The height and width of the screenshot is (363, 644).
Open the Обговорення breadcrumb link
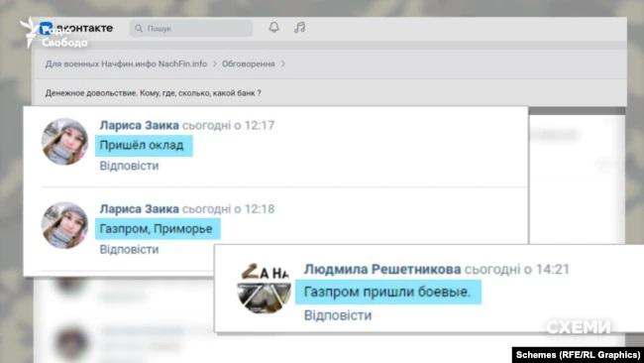[x=249, y=64]
